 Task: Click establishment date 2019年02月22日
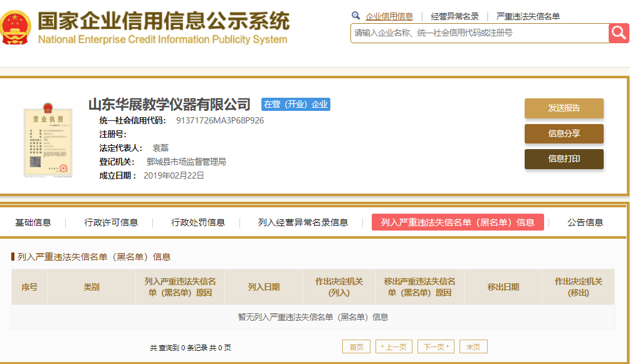click(174, 175)
